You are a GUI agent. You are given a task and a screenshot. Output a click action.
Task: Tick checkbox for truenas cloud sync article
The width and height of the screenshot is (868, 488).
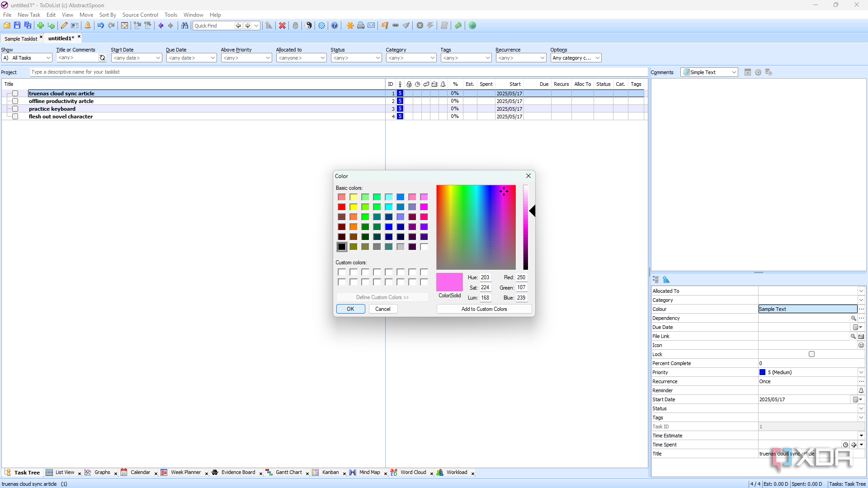[x=15, y=94]
